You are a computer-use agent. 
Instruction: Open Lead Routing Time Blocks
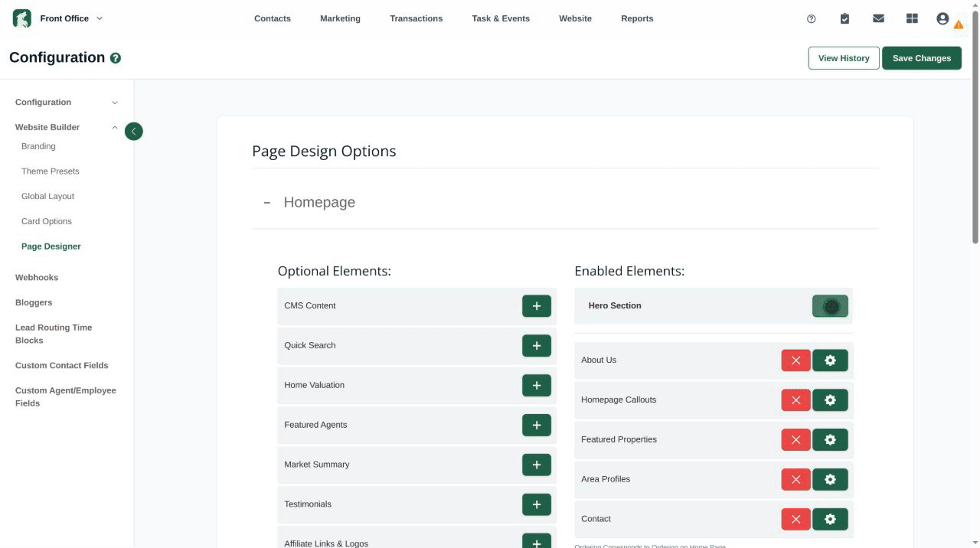coord(54,334)
